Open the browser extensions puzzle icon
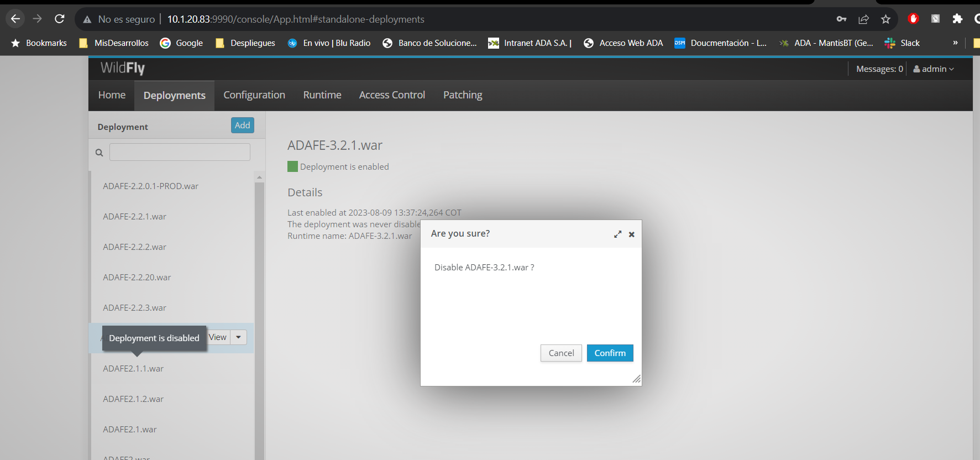This screenshot has width=980, height=460. tap(957, 19)
